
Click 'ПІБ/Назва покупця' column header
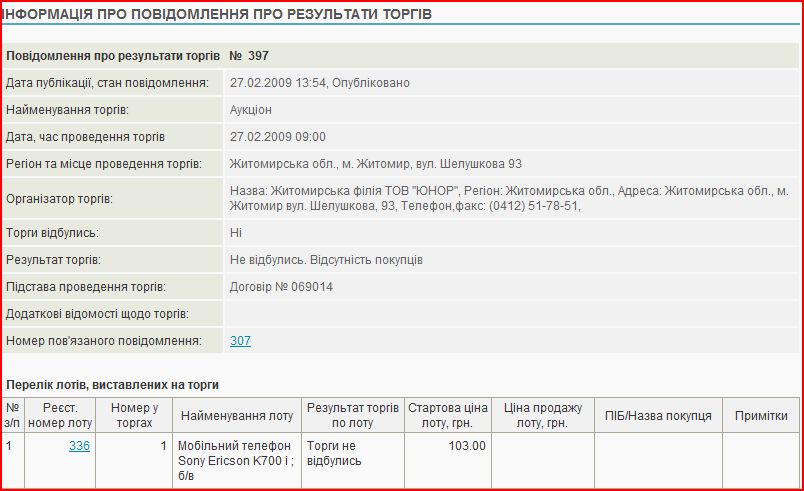tap(658, 416)
